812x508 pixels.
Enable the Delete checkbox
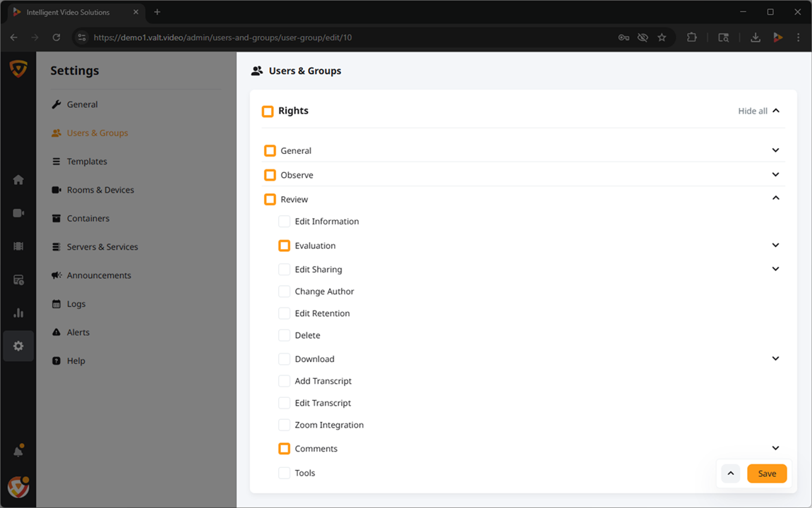tap(285, 335)
